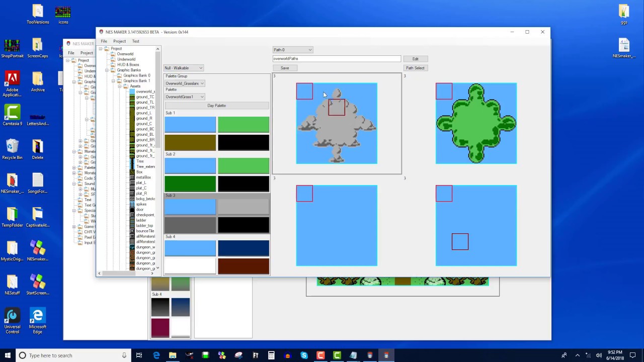Select Graphics Bank 0 tree item
The width and height of the screenshot is (644, 362).
pos(137,75)
